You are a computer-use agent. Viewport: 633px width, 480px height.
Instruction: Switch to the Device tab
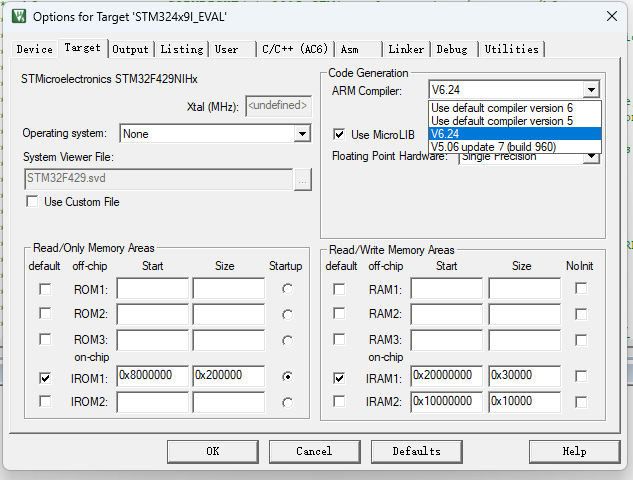point(34,49)
